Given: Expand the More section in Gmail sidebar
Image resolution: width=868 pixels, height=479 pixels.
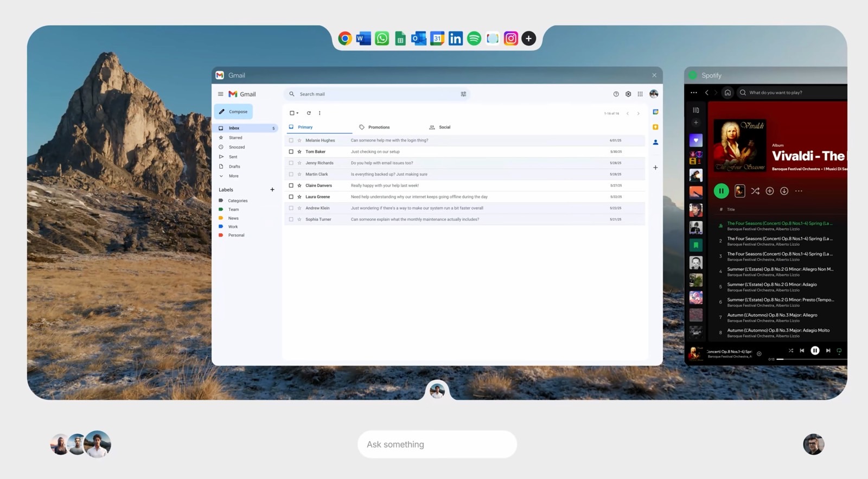Looking at the screenshot, I should click(x=233, y=176).
